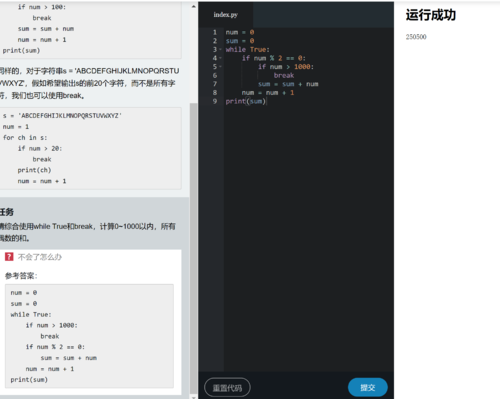Screen dimensions: 500x399
Task: Click the 重置代码 reset code button
Action: (227, 388)
